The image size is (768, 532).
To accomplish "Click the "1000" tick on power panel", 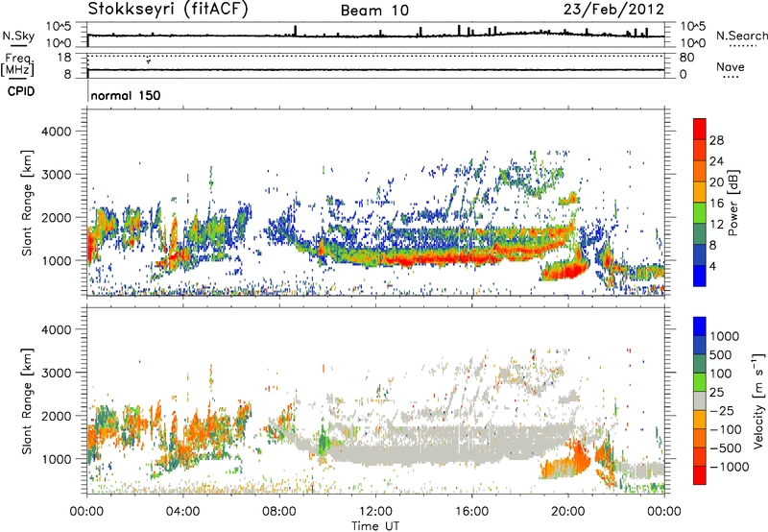I will 56,260.
